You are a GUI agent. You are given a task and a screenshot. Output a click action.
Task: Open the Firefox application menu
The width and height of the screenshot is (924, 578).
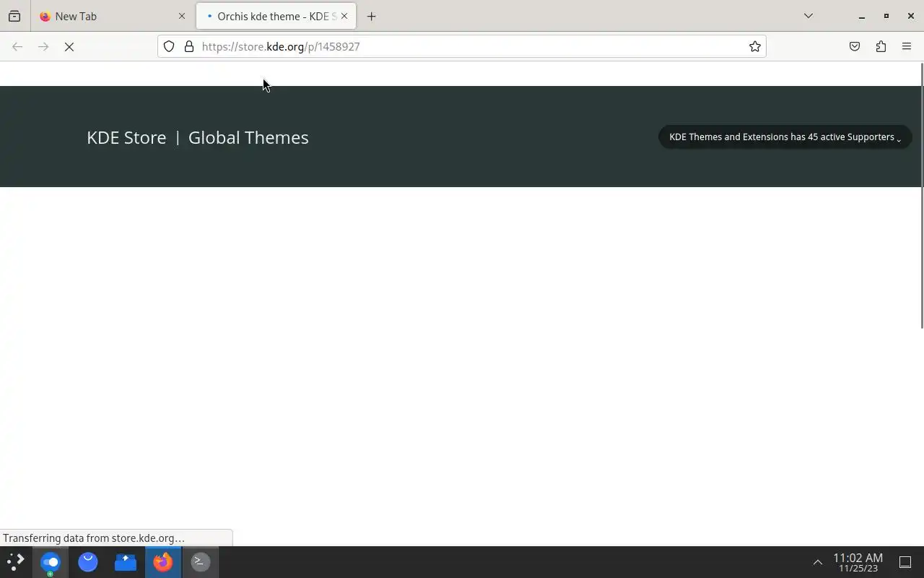907,46
